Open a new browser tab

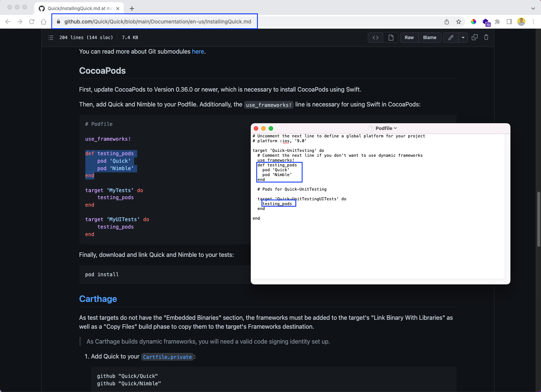(132, 8)
